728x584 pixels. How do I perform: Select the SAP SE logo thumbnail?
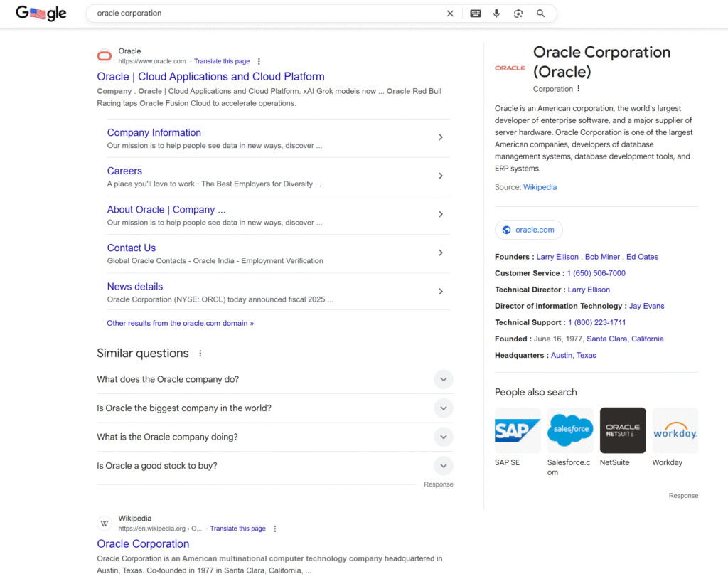[x=518, y=430]
